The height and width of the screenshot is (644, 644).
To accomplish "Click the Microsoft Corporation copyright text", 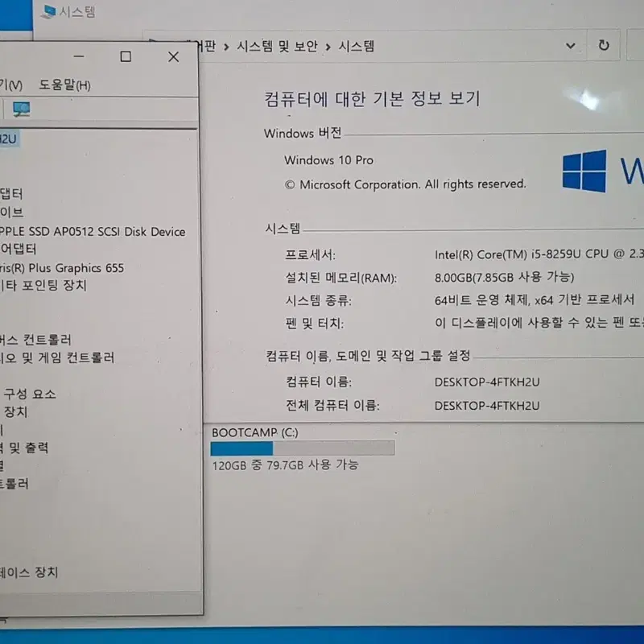I will 406,184.
